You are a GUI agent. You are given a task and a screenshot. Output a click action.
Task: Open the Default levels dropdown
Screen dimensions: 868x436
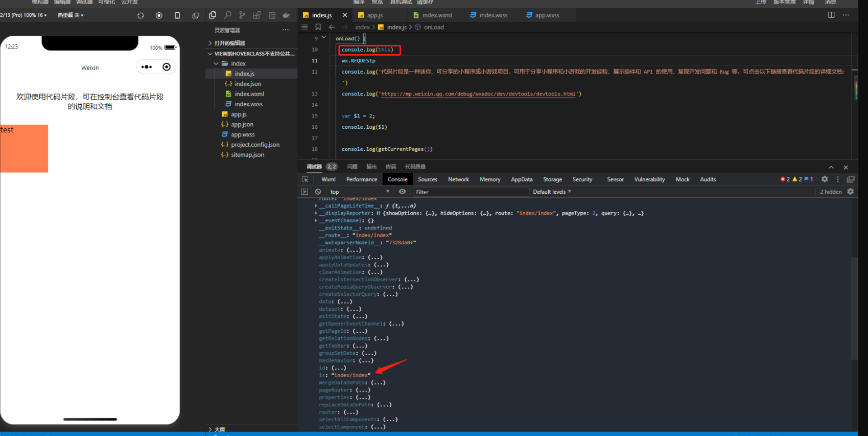click(552, 192)
